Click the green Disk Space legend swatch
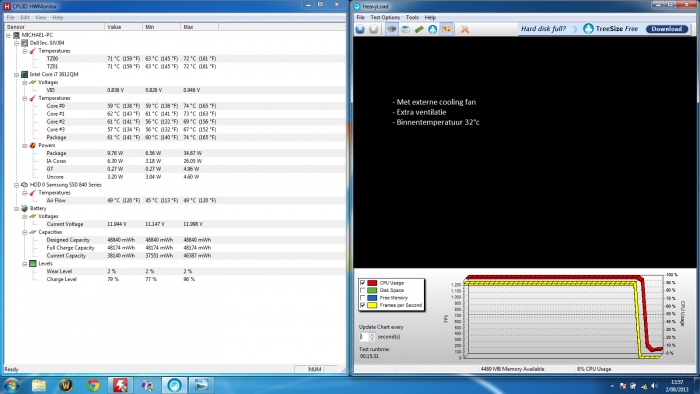Screen dimensions: 700x394 [372, 290]
